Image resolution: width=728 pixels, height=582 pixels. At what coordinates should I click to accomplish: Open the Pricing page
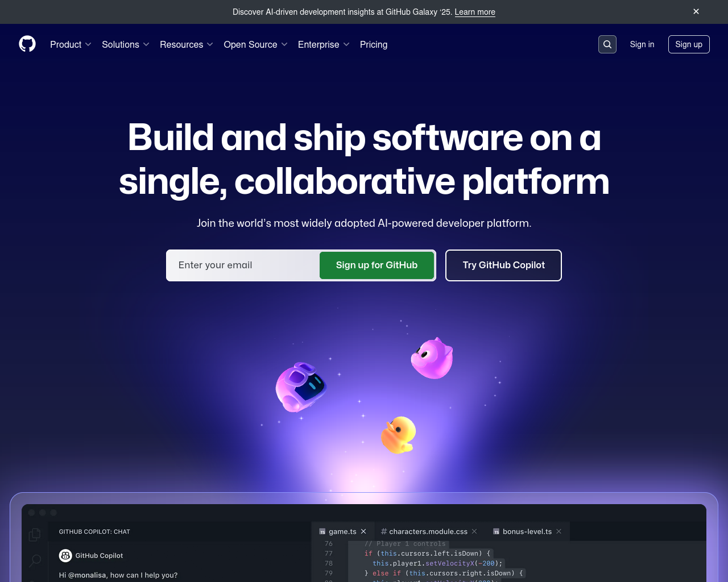[374, 44]
